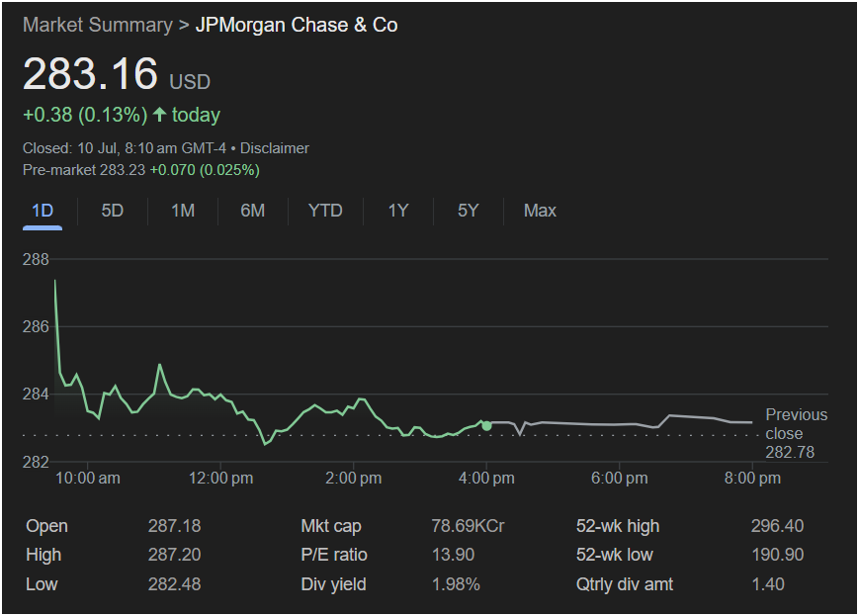Click the Low row label
Image resolution: width=859 pixels, height=616 pixels.
coord(42,584)
